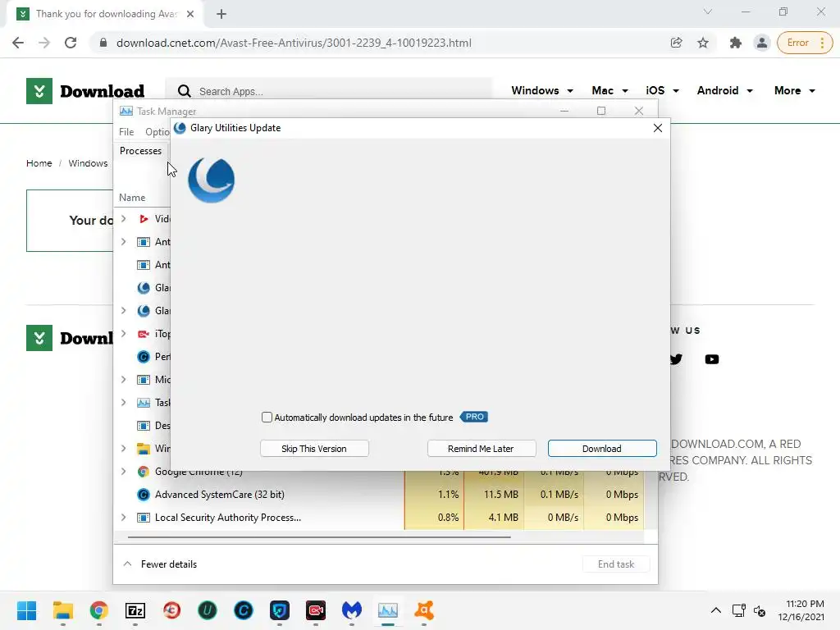840x630 pixels.
Task: Expand the iTop process row
Action: [x=124, y=334]
